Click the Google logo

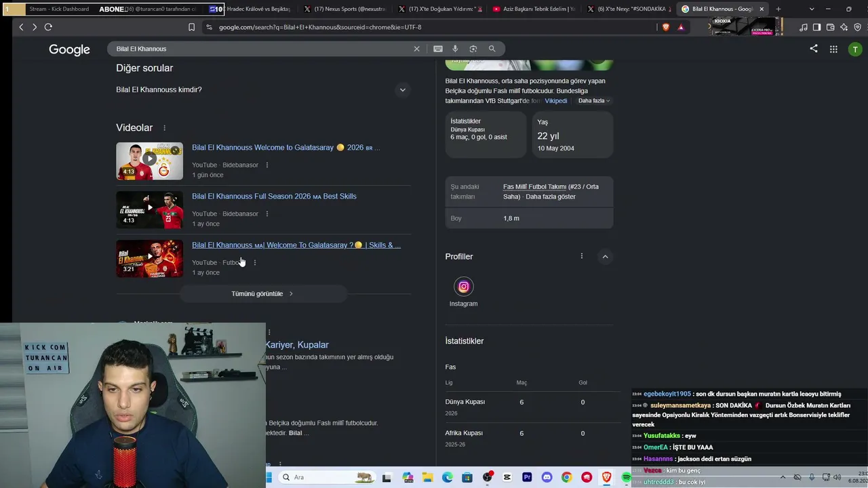coord(69,49)
